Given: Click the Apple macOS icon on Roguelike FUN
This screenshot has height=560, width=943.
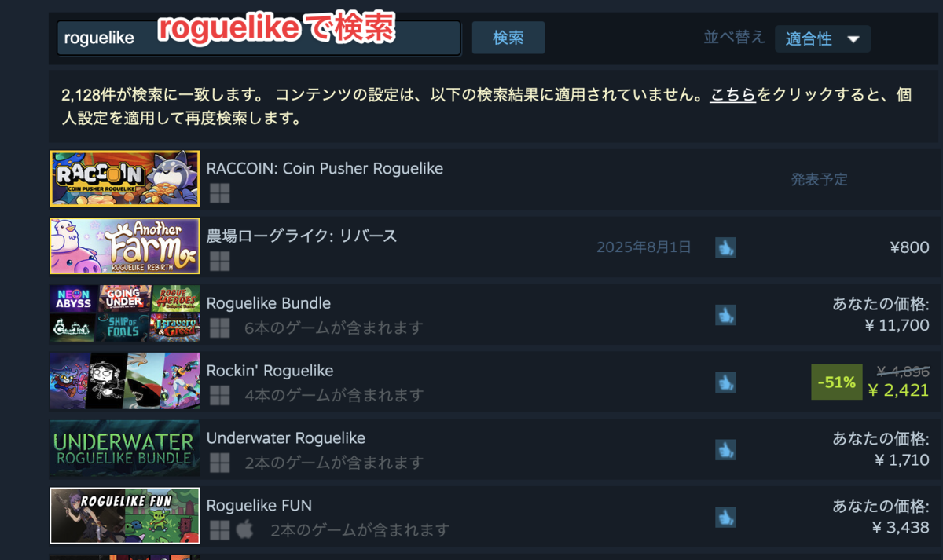Looking at the screenshot, I should tap(244, 530).
